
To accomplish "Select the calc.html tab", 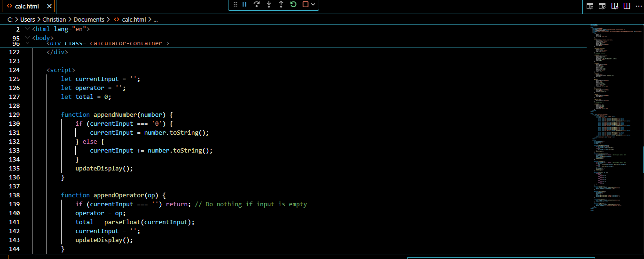I will pos(27,6).
